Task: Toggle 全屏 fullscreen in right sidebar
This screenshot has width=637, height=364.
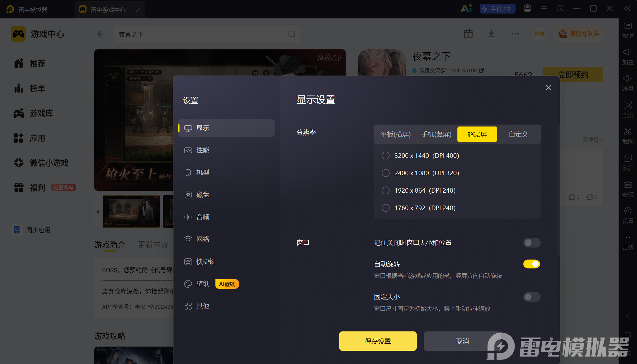Action: 628,110
